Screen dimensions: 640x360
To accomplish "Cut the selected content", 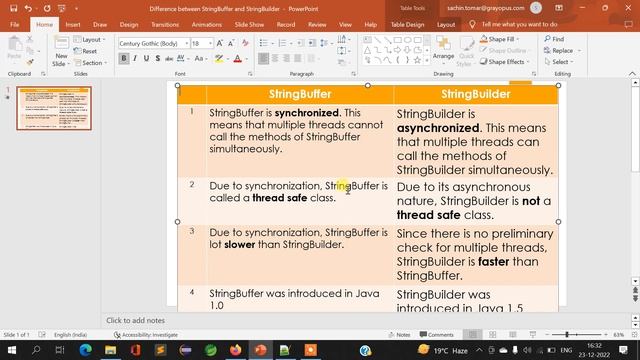I will pyautogui.click(x=30, y=39).
